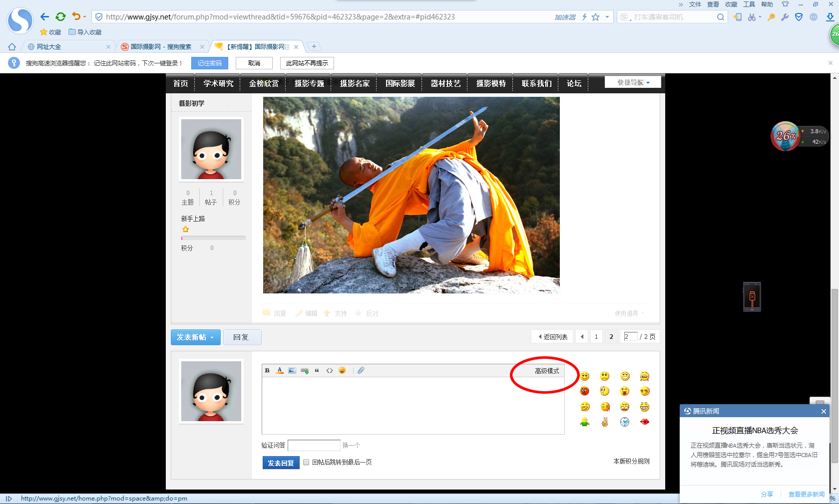The width and height of the screenshot is (839, 504).
Task: Add an attachment with the paperclip icon
Action: [361, 370]
